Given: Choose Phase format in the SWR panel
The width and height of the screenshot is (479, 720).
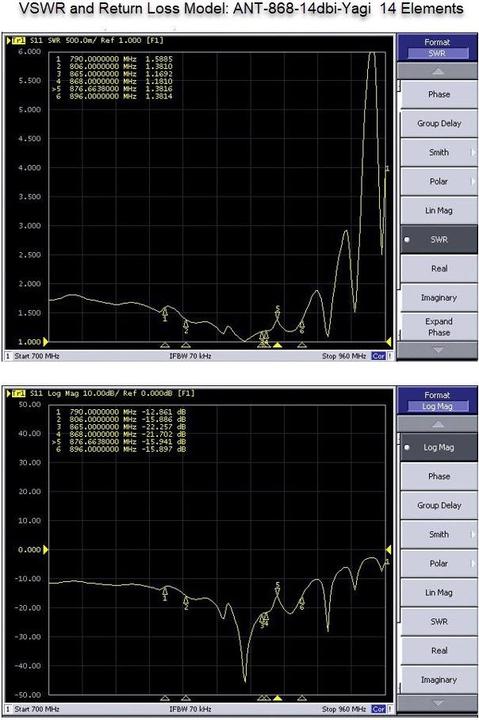Looking at the screenshot, I should (439, 94).
